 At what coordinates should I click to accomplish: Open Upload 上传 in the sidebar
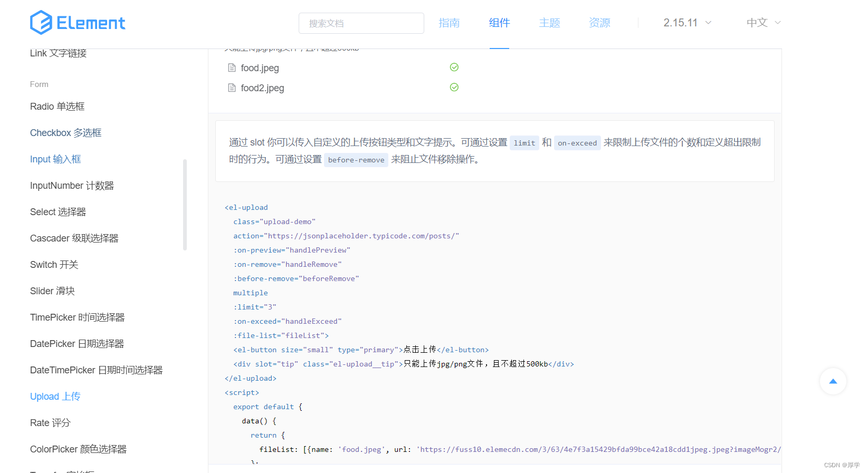click(55, 397)
